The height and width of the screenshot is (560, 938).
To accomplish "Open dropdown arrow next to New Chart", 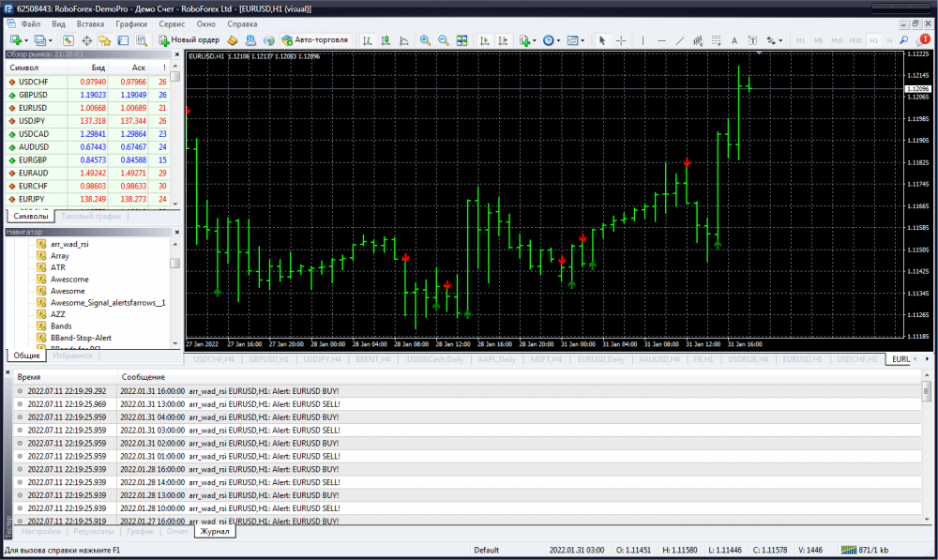I will click(x=25, y=40).
